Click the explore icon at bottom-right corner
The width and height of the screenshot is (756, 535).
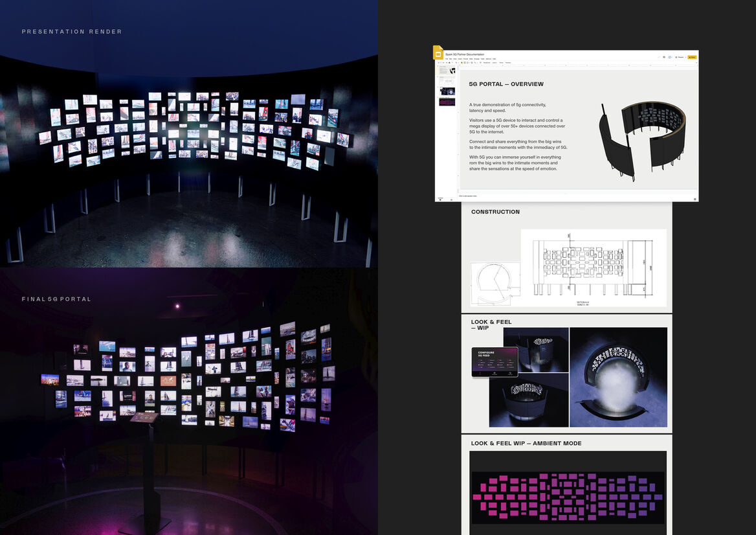[x=695, y=198]
